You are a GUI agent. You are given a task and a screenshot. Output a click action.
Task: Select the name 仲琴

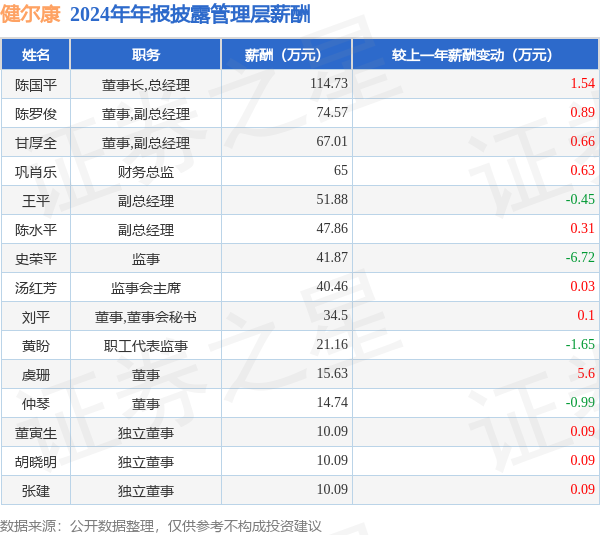tap(36, 404)
